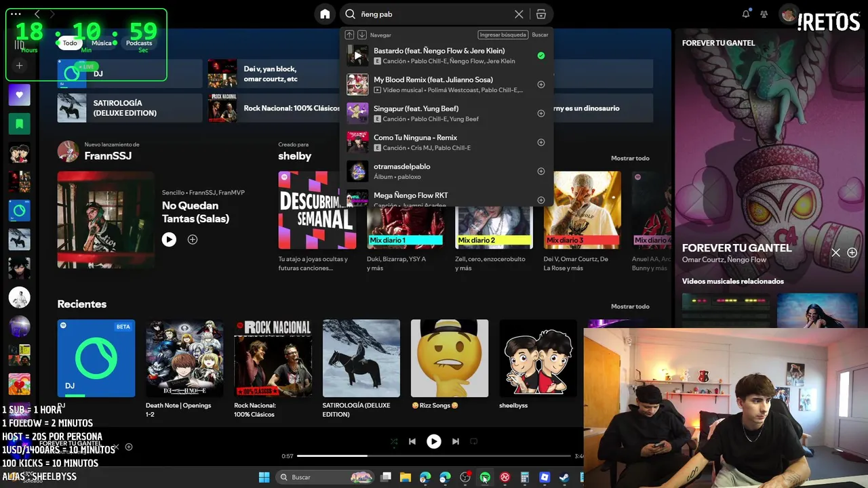Select the Podcasts filter chip

coord(139,43)
